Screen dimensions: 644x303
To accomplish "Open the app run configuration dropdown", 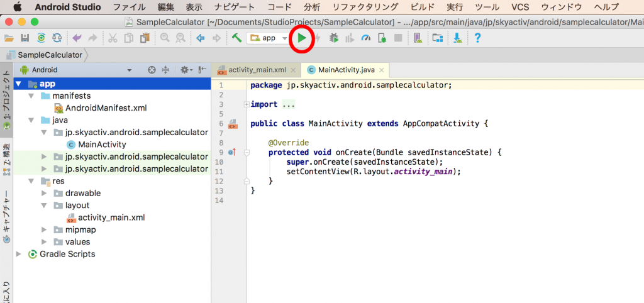I will 268,38.
